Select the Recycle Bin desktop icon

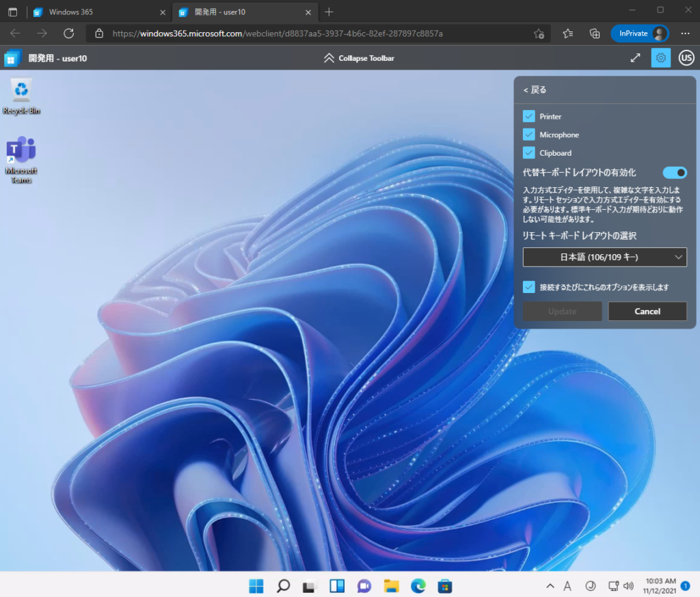coord(21,97)
